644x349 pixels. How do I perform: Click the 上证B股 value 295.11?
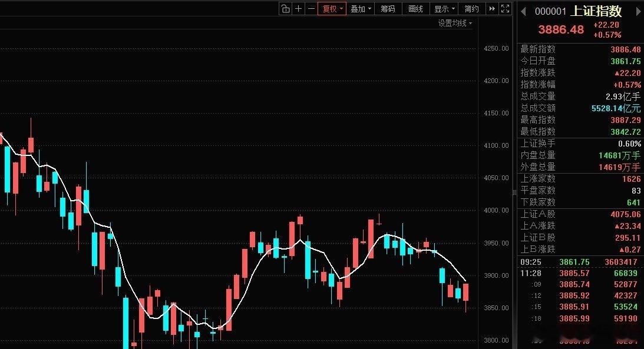[628, 238]
